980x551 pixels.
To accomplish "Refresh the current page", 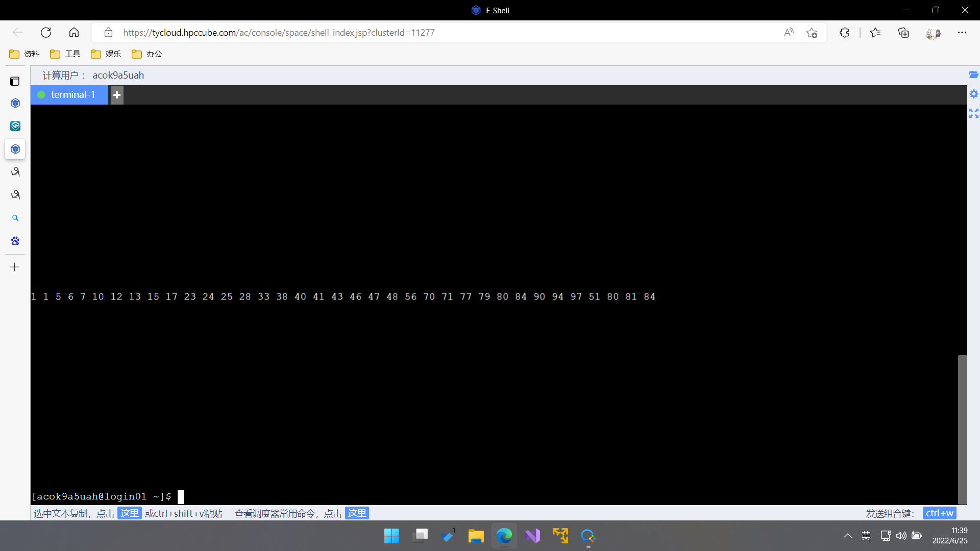I will pyautogui.click(x=46, y=33).
